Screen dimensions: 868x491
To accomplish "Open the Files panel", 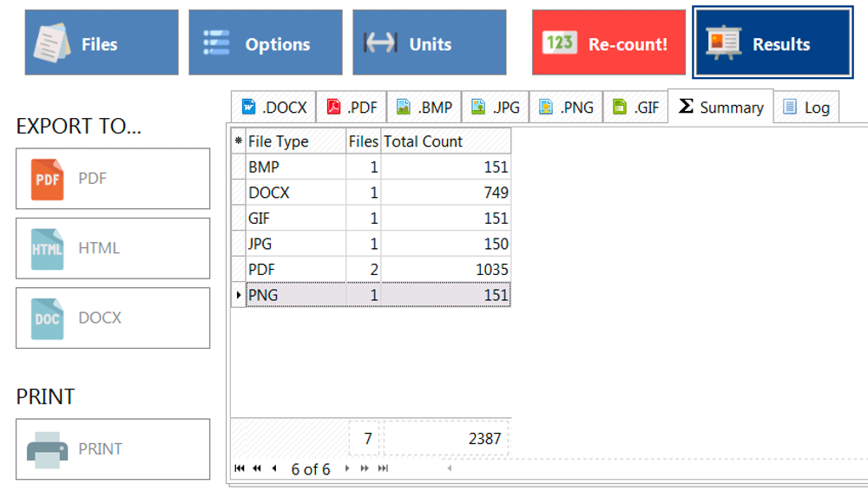I will (102, 43).
